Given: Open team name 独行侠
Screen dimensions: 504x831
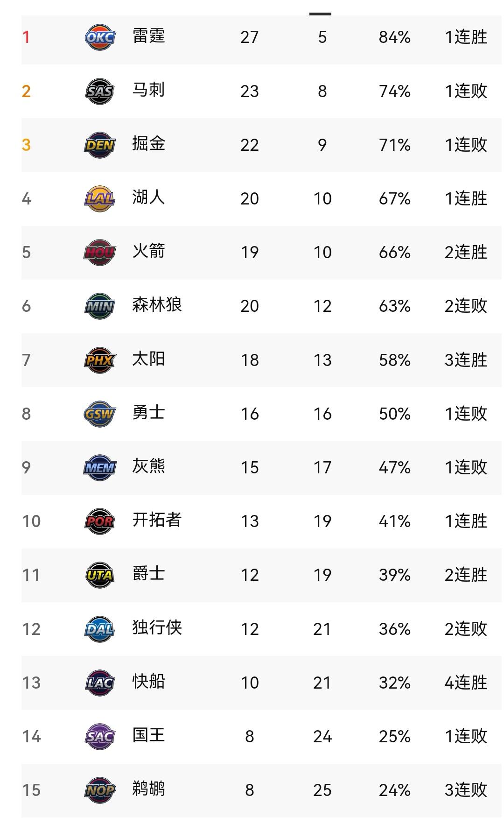Looking at the screenshot, I should pyautogui.click(x=157, y=627).
